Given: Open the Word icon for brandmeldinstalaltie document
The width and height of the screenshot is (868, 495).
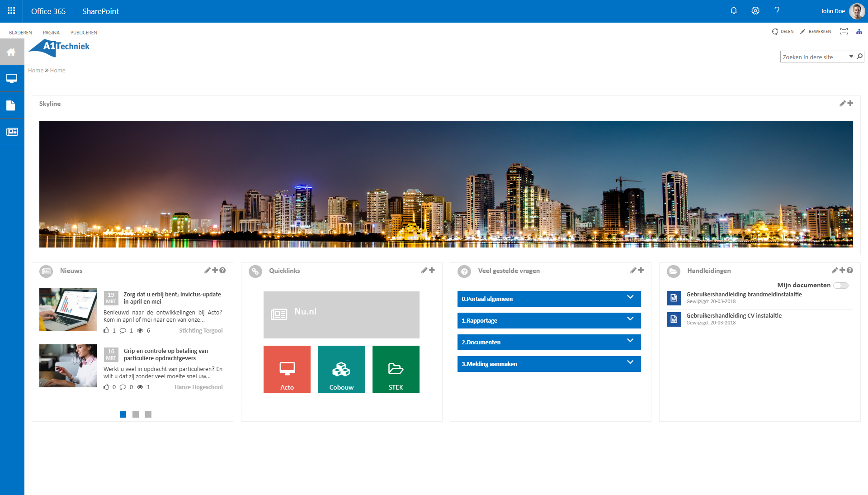Looking at the screenshot, I should pos(674,298).
